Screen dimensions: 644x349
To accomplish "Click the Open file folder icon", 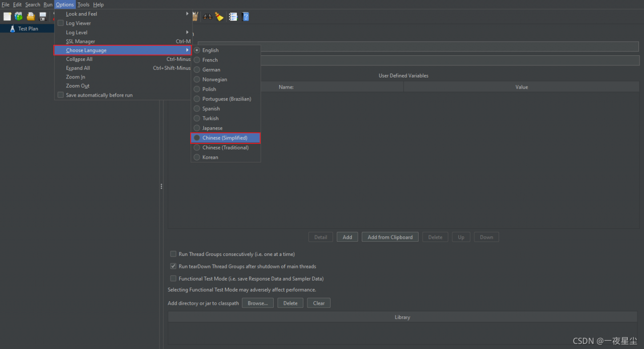I will point(31,17).
